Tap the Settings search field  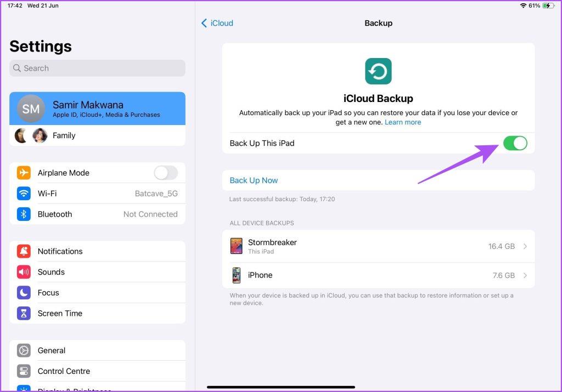(x=97, y=68)
